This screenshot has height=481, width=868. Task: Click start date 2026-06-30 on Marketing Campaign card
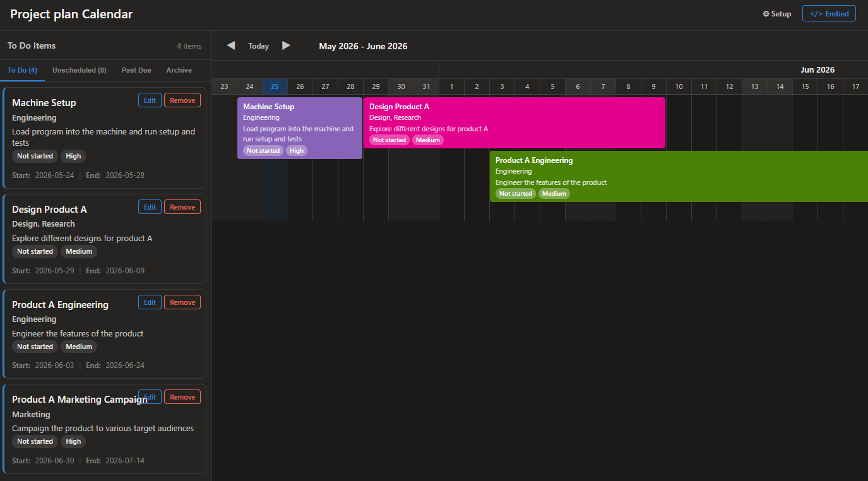(x=54, y=461)
